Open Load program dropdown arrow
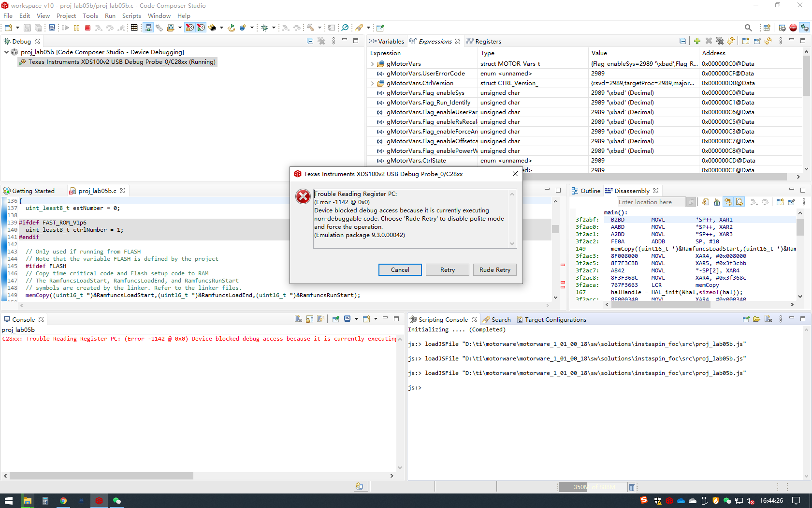 click(x=180, y=28)
